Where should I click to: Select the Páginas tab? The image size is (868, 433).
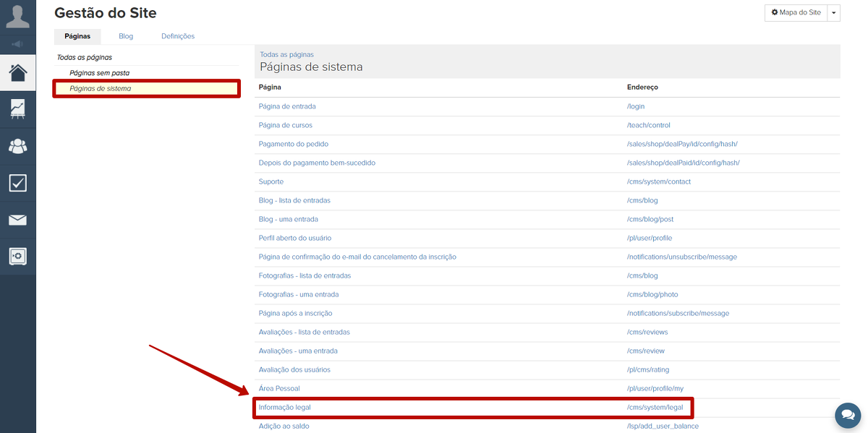tap(77, 36)
